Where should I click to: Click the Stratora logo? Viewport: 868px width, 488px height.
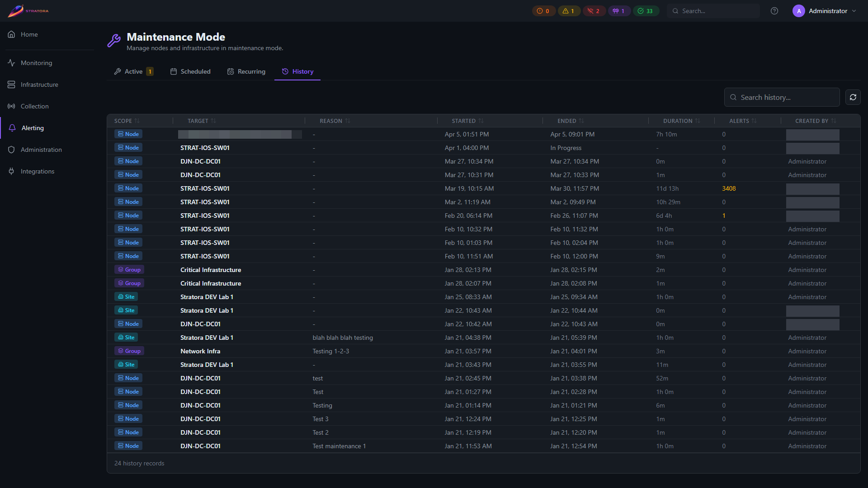[x=28, y=11]
